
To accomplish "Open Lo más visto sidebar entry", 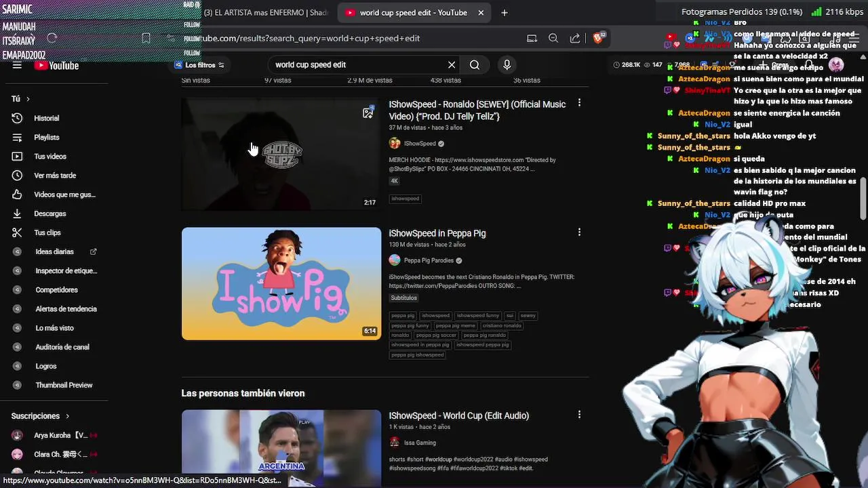I will [54, 327].
